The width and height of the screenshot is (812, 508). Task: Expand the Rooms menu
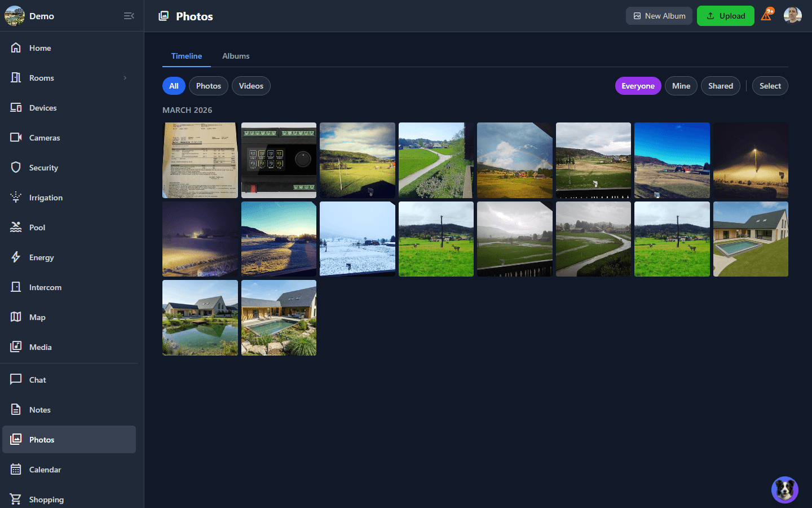tap(42, 77)
